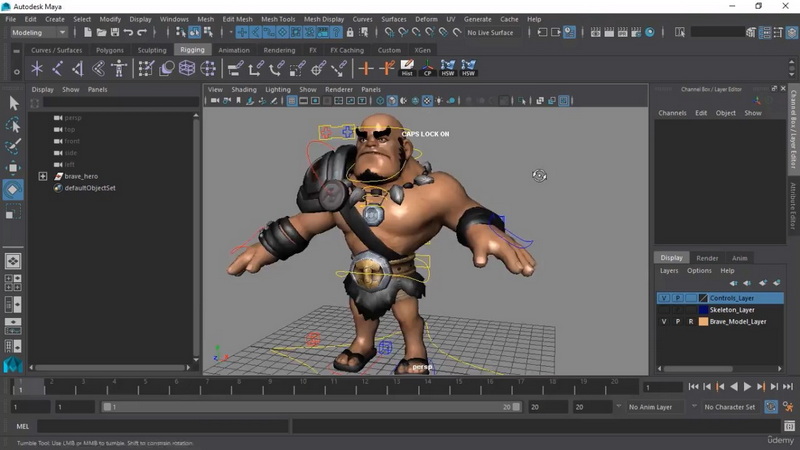Screen dimensions: 800x450
Task: Toggle the selection lock padlock icon
Action: coord(349,32)
